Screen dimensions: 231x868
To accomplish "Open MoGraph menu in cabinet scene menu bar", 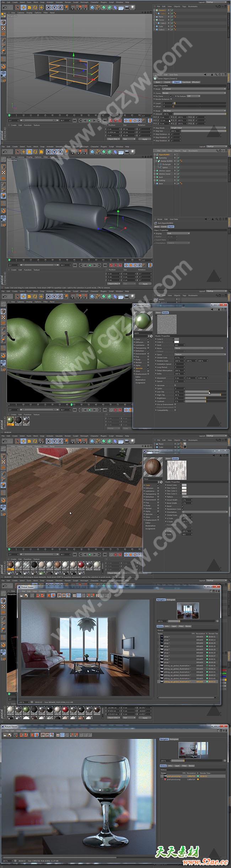I will [84, 2].
